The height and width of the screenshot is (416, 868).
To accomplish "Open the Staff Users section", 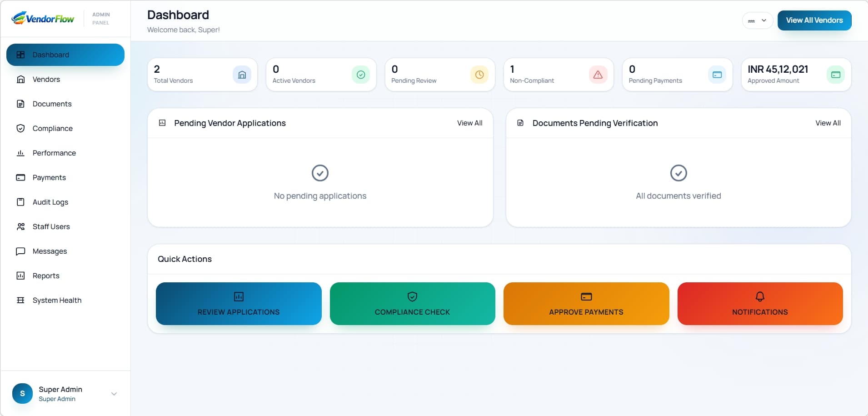I will tap(51, 226).
